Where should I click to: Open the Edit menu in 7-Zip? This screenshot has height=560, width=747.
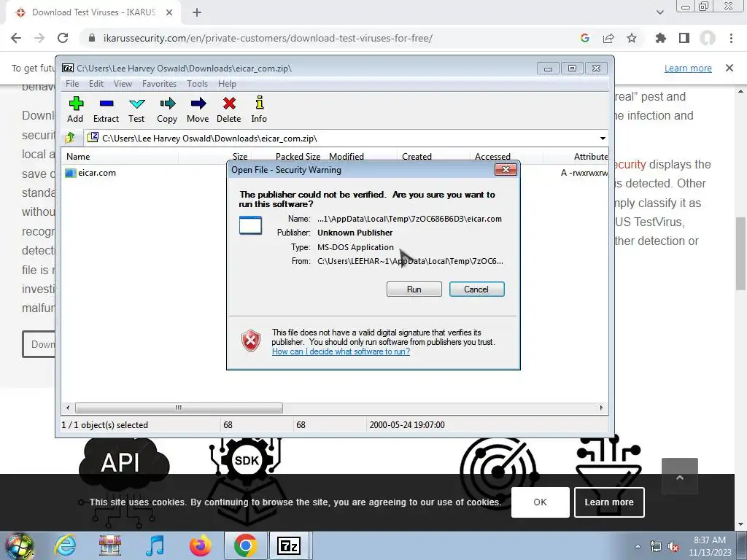click(x=96, y=84)
